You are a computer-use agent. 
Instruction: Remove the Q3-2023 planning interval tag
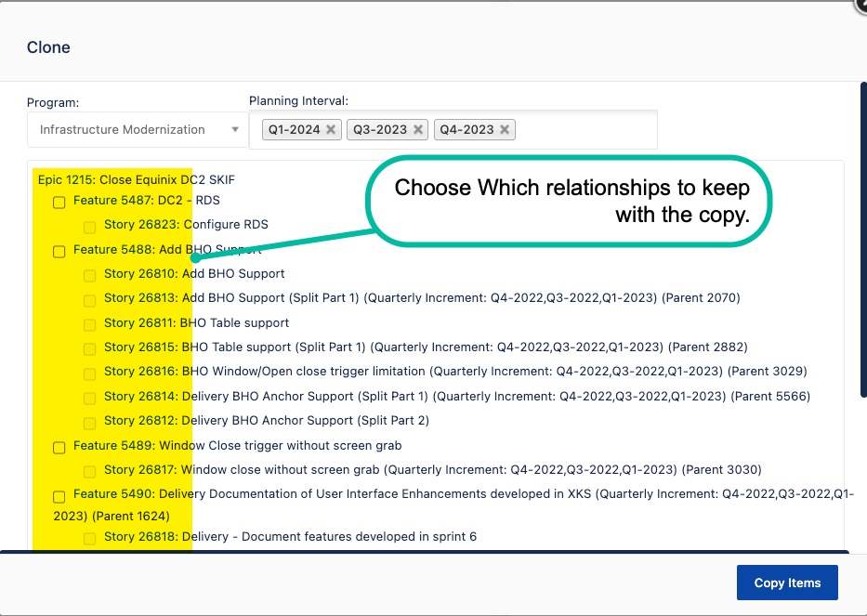tap(418, 129)
